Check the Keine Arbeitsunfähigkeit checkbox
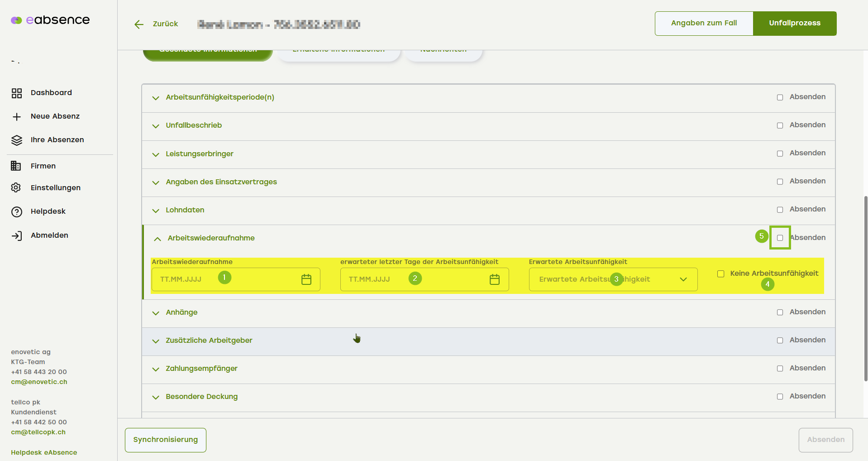Screen dimensions: 868x461 [x=721, y=274]
